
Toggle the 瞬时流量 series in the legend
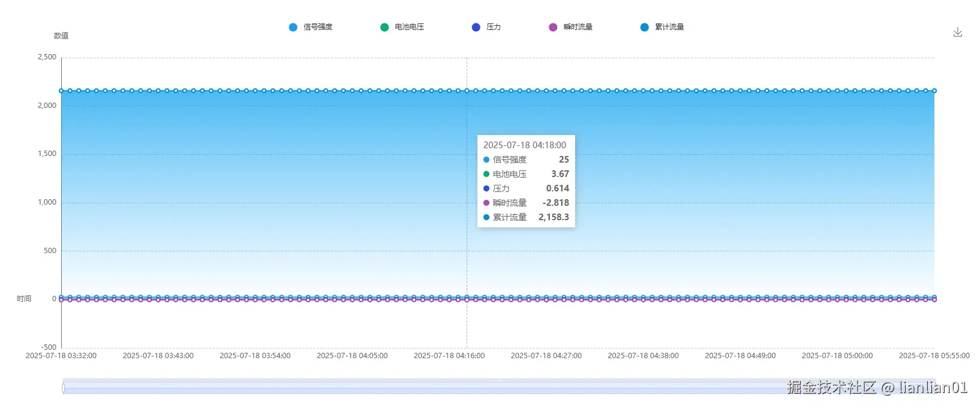point(571,27)
